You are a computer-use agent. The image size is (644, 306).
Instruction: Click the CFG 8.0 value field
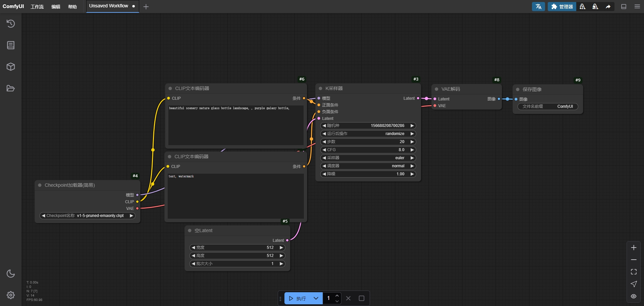click(368, 150)
